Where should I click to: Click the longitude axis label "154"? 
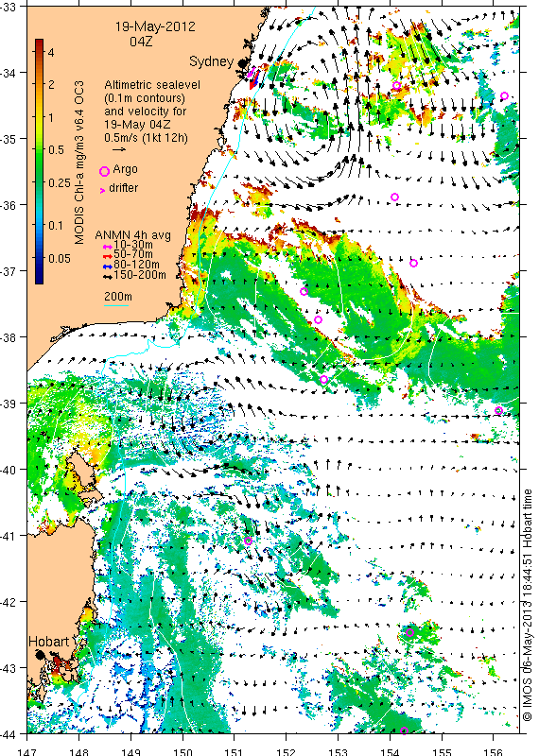tap(390, 751)
